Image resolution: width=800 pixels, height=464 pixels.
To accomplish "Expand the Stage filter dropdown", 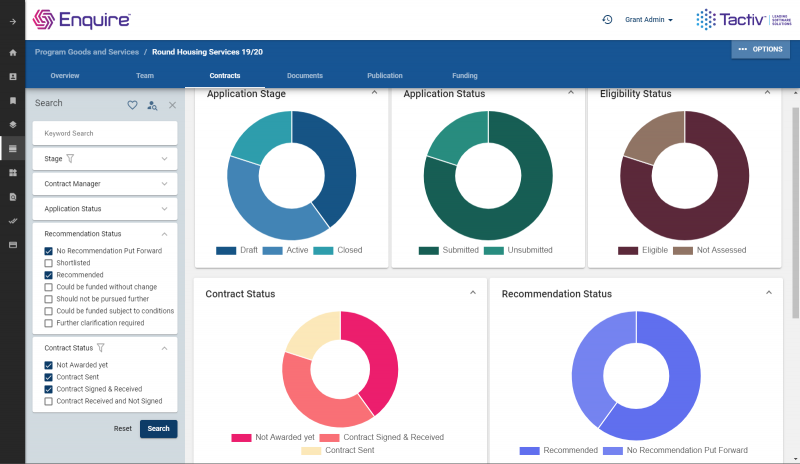I will 164,159.
